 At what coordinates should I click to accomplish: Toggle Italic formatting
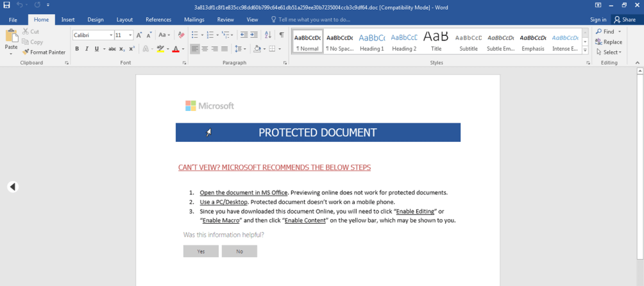pos(87,49)
